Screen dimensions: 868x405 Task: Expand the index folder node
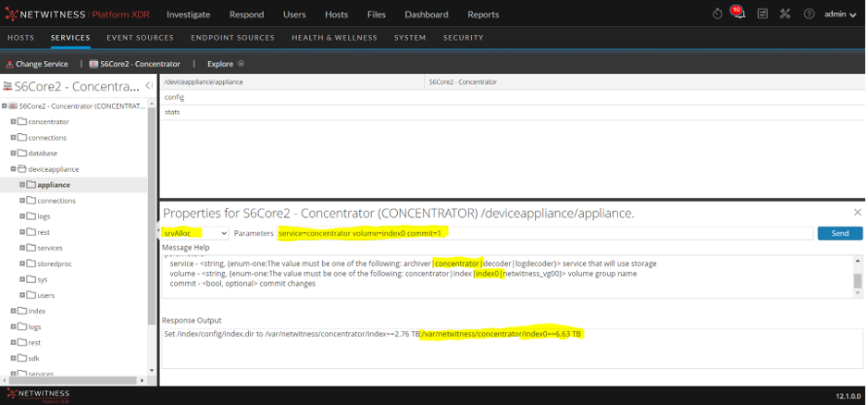point(13,311)
